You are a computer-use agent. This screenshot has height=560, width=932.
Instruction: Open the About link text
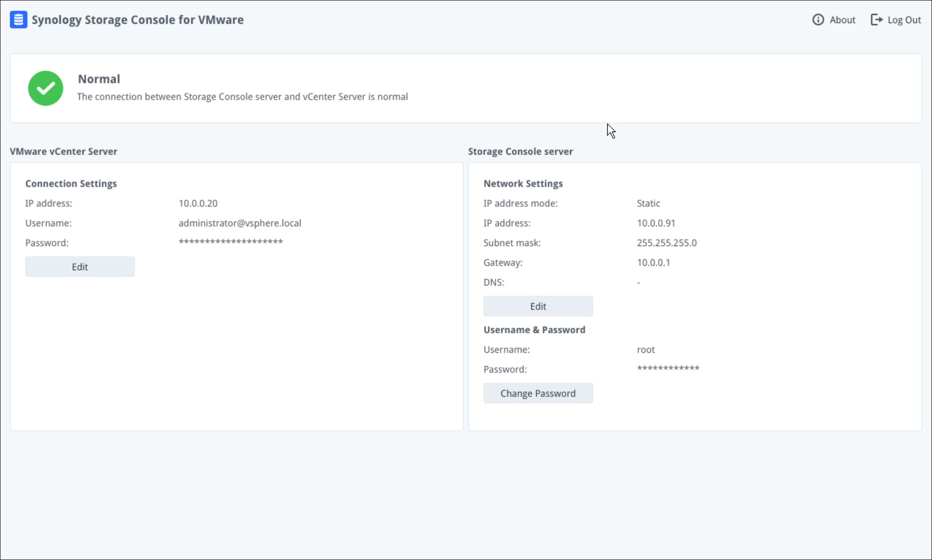click(x=842, y=20)
